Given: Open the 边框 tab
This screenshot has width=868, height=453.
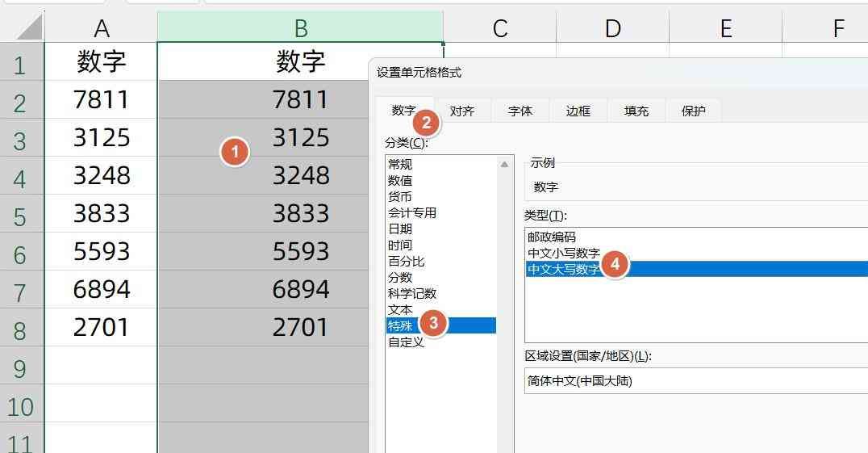Looking at the screenshot, I should (x=578, y=111).
